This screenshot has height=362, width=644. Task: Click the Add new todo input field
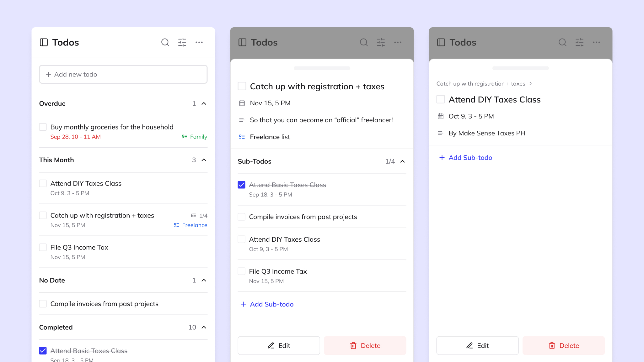point(123,74)
